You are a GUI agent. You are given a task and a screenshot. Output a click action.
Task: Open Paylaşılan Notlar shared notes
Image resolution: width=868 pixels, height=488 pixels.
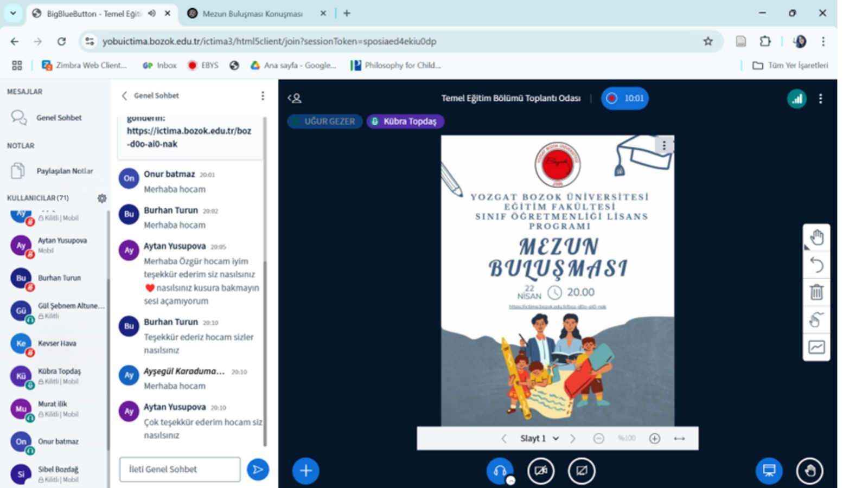pyautogui.click(x=54, y=171)
